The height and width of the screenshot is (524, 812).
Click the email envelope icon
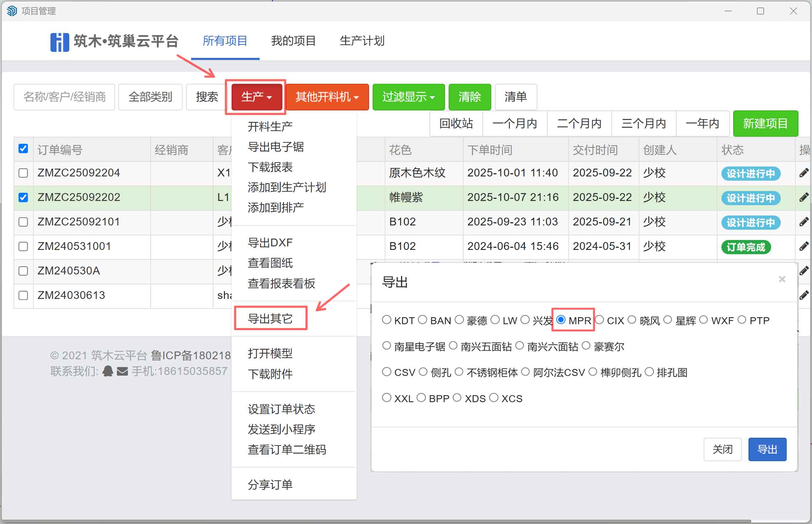(122, 371)
